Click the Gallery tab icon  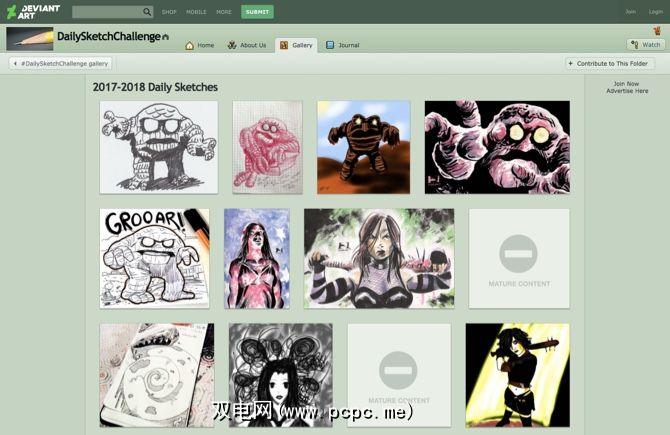[x=284, y=45]
